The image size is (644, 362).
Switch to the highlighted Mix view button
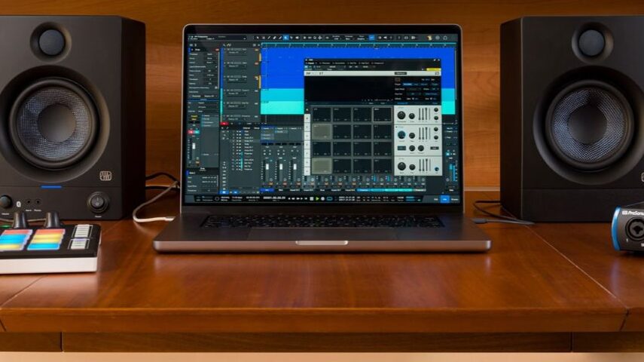(x=445, y=198)
